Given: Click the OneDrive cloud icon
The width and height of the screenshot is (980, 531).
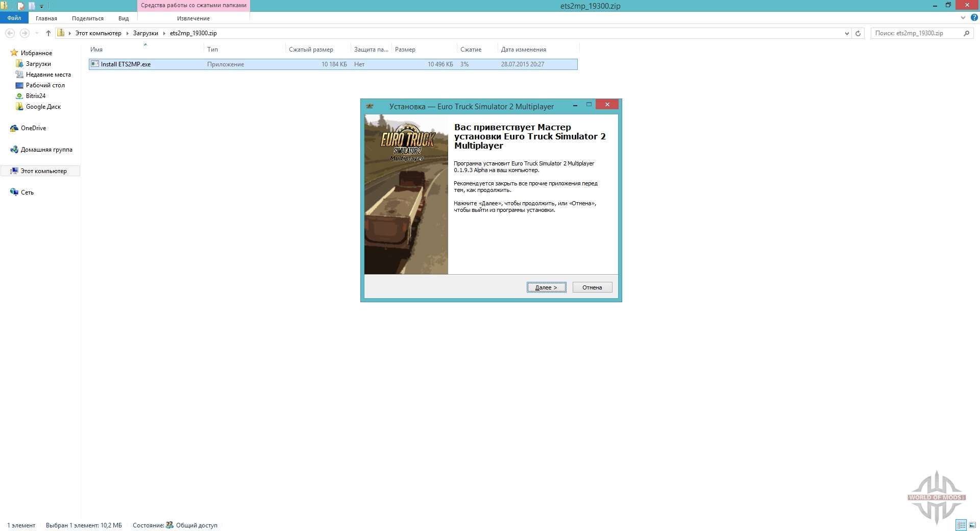Looking at the screenshot, I should [14, 128].
